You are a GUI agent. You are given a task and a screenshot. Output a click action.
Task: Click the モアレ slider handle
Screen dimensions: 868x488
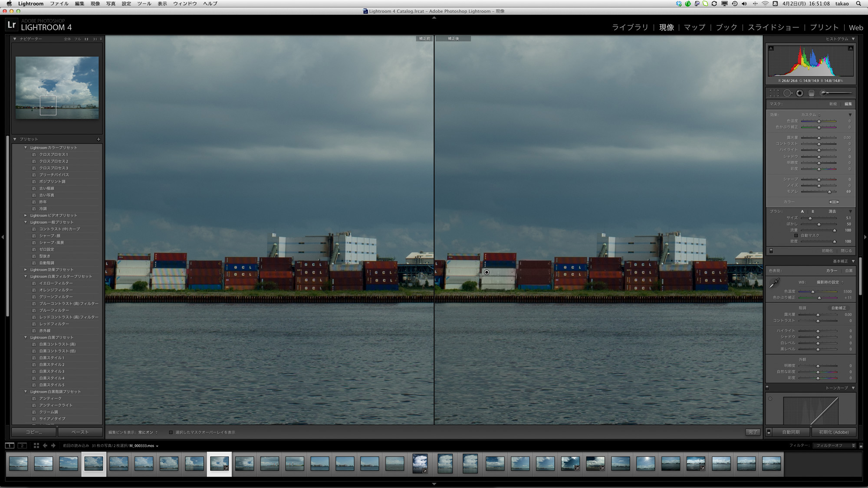coord(829,192)
